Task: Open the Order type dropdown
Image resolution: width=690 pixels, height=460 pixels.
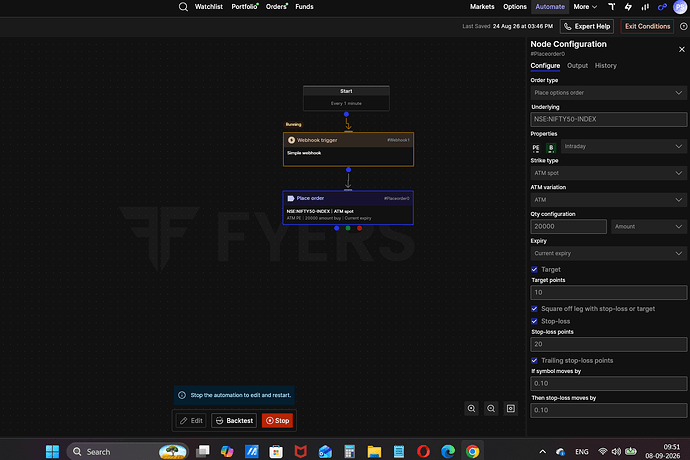Action: pyautogui.click(x=608, y=93)
